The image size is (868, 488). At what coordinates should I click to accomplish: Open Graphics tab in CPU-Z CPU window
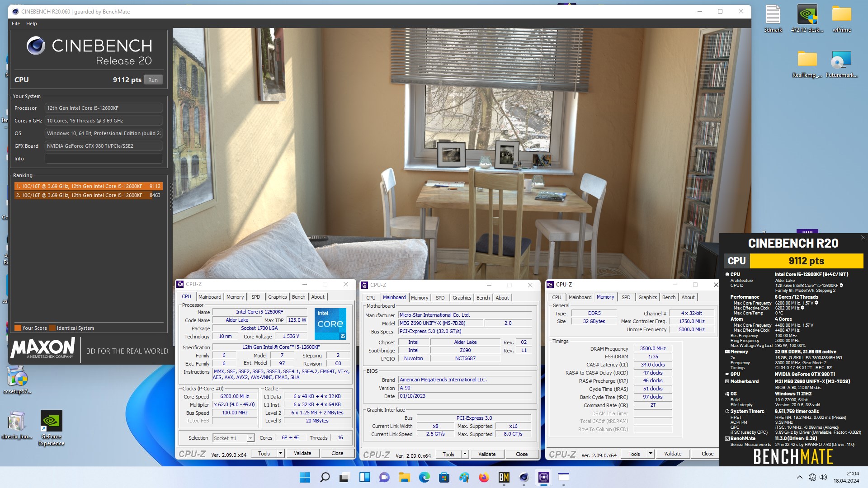click(277, 297)
